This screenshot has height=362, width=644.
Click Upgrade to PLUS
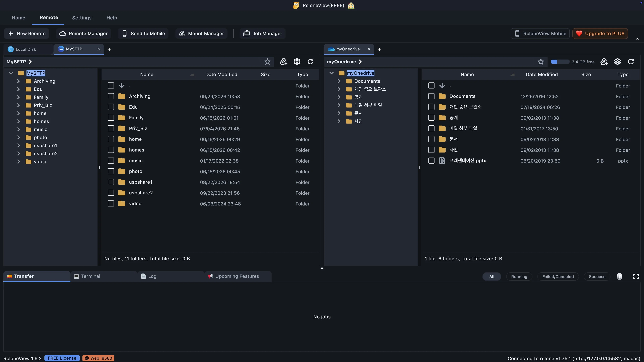point(600,34)
